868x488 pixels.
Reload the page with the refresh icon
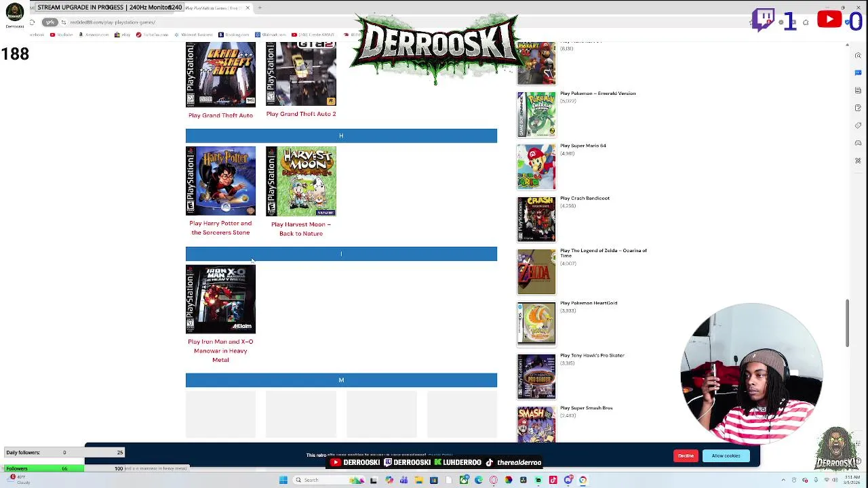32,22
